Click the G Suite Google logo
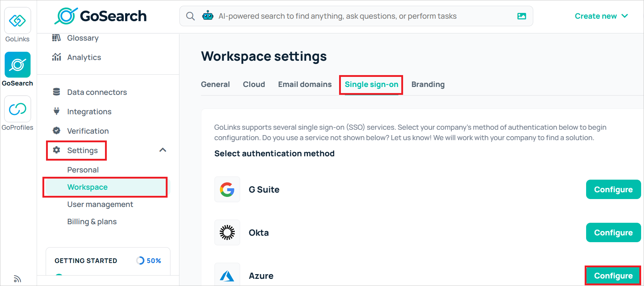Viewport: 644px width, 286px height. [x=227, y=189]
